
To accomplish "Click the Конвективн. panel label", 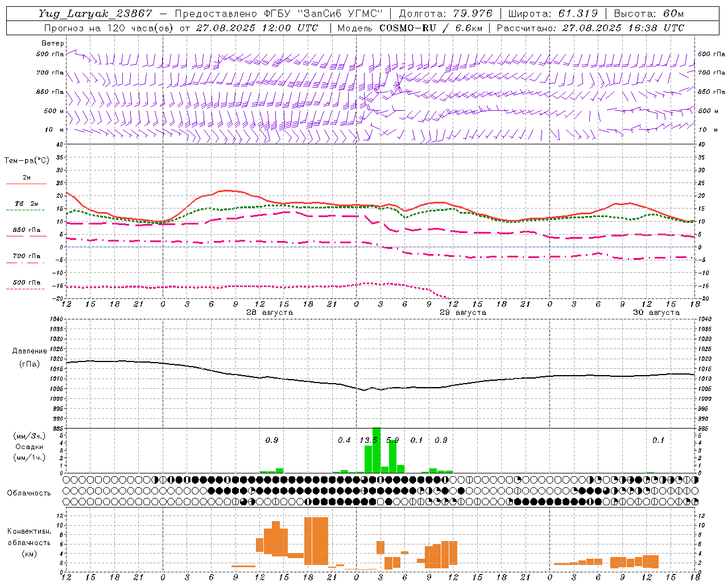I will pos(29,531).
